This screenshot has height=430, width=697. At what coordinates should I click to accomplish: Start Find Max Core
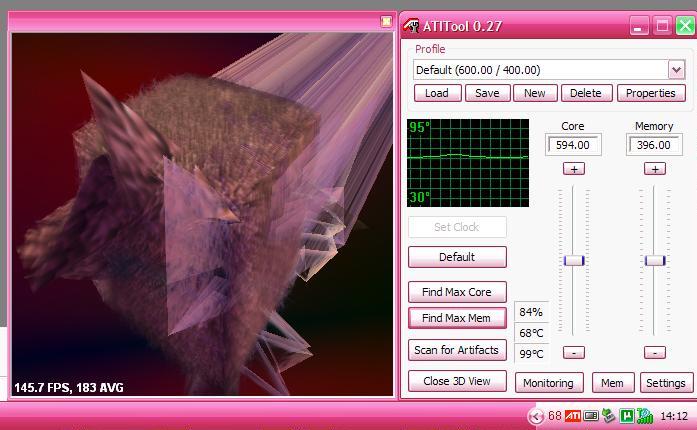click(457, 292)
